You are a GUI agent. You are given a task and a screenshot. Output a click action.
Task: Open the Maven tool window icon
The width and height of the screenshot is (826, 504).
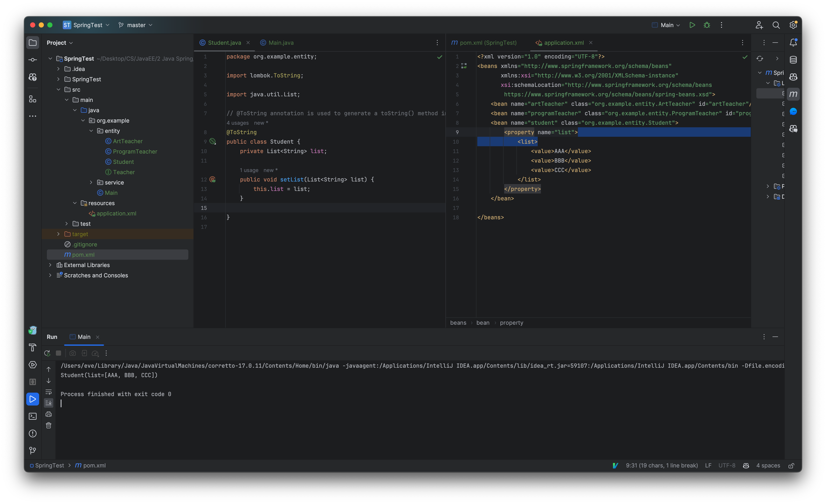[793, 94]
